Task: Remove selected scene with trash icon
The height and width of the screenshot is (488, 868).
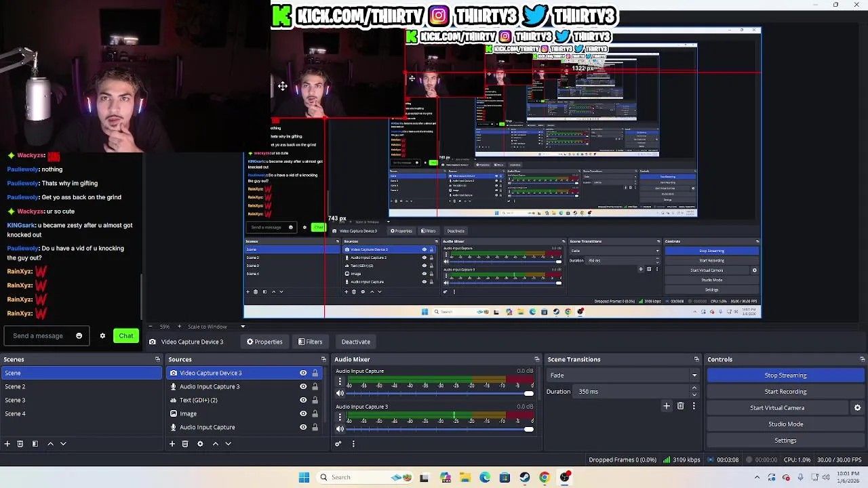Action: 20,443
